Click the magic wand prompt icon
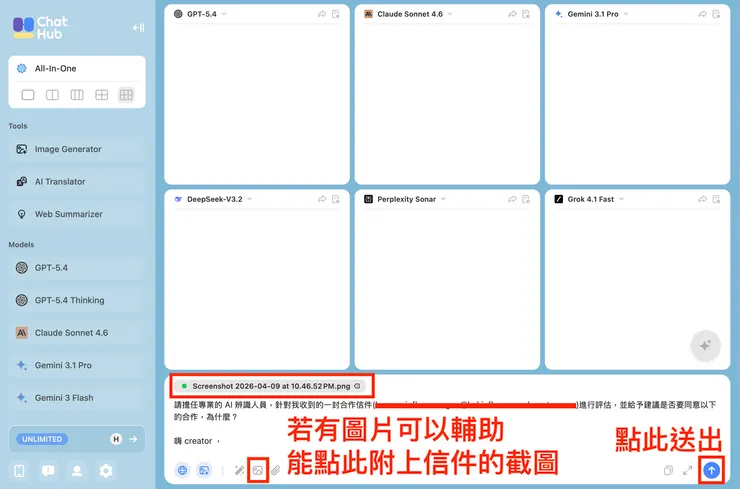This screenshot has height=489, width=740. (x=239, y=470)
